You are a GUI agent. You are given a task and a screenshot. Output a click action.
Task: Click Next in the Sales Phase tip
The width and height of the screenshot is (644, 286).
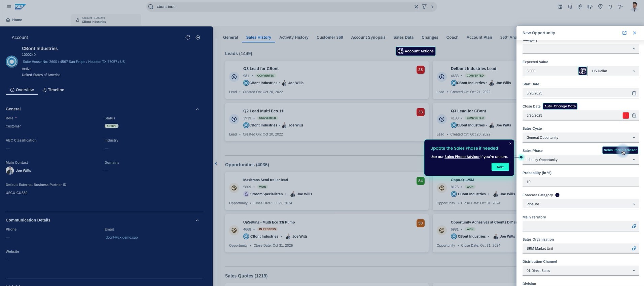(x=500, y=167)
